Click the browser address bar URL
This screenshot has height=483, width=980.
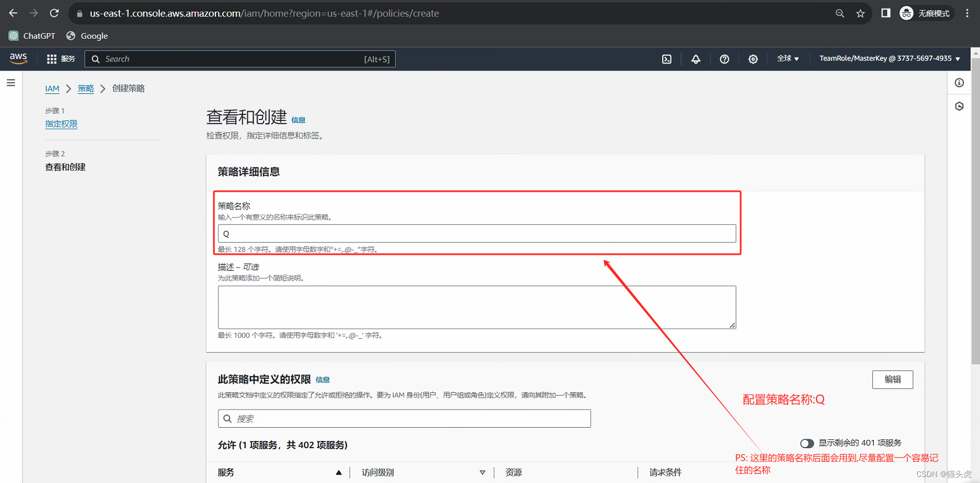[264, 13]
